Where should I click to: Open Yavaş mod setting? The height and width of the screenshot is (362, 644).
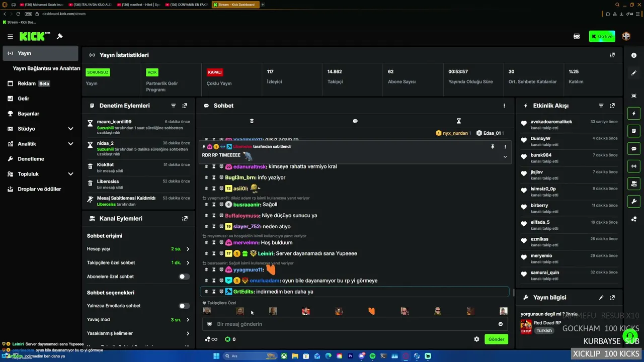(138, 320)
